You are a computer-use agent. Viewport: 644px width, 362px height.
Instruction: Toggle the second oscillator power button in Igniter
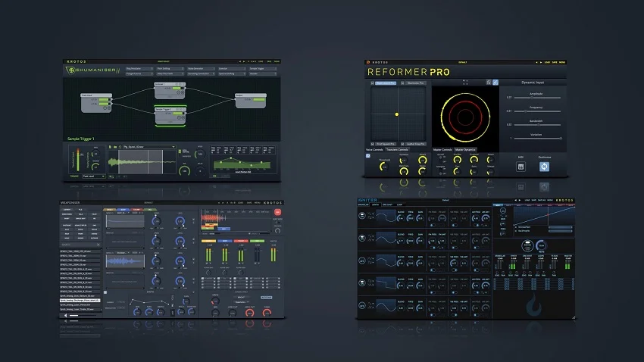pos(362,238)
